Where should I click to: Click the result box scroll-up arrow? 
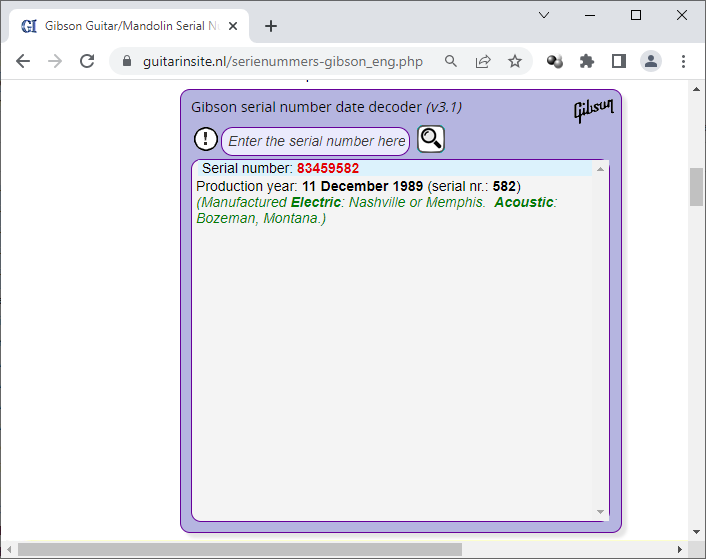pos(600,169)
